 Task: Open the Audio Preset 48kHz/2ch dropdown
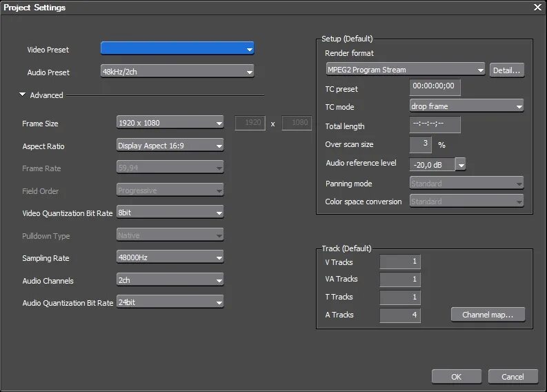point(177,71)
